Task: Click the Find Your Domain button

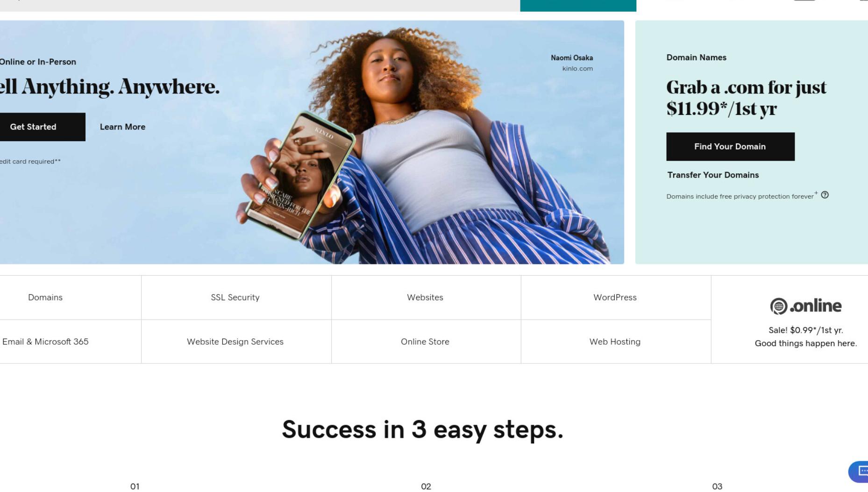Action: 730,146
